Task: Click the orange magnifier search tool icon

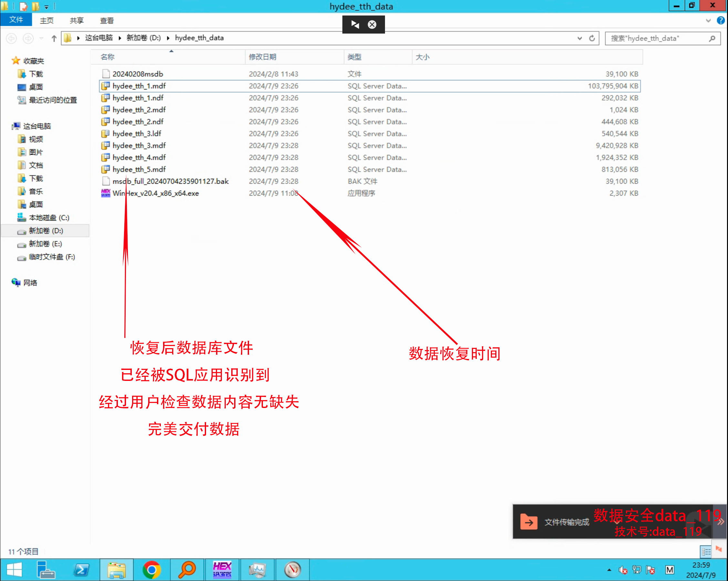Action: coord(187,570)
